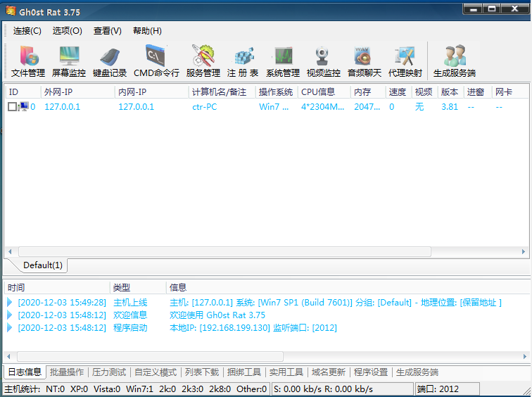Open the 连接(C) menu

point(27,31)
